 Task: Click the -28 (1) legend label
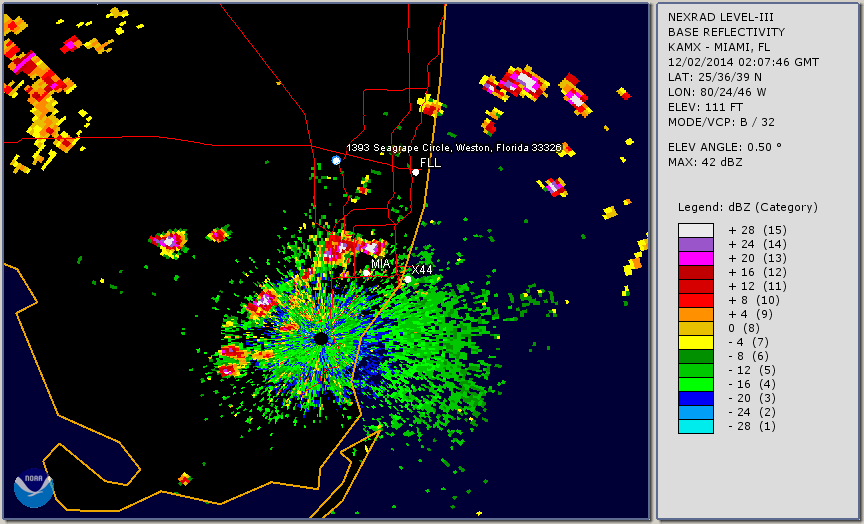(752, 426)
